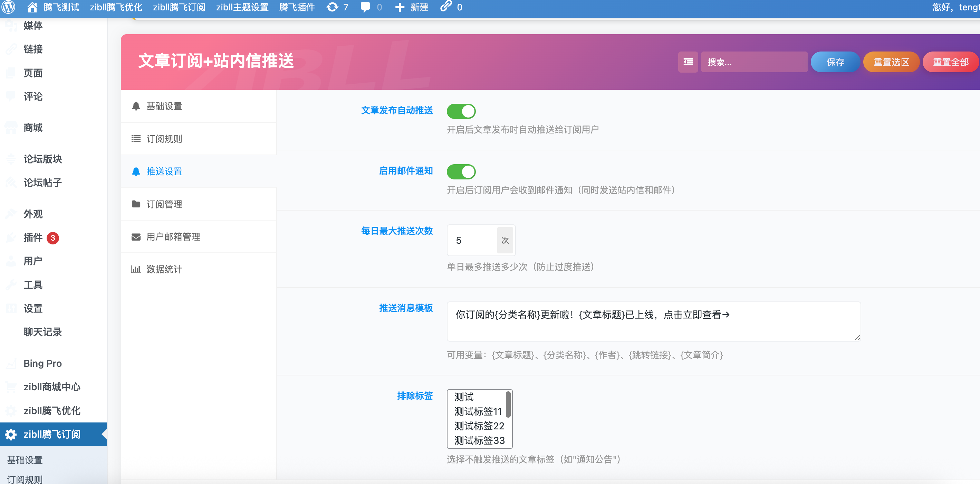The image size is (980, 484).
Task: Open the updates icon showing 7
Action: click(x=332, y=7)
